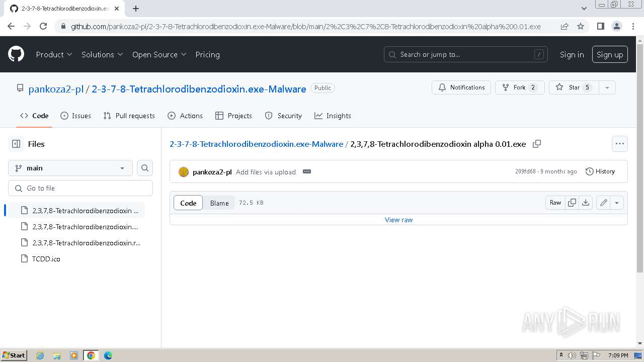Click the View raw link
This screenshot has height=362, width=644.
tap(398, 220)
